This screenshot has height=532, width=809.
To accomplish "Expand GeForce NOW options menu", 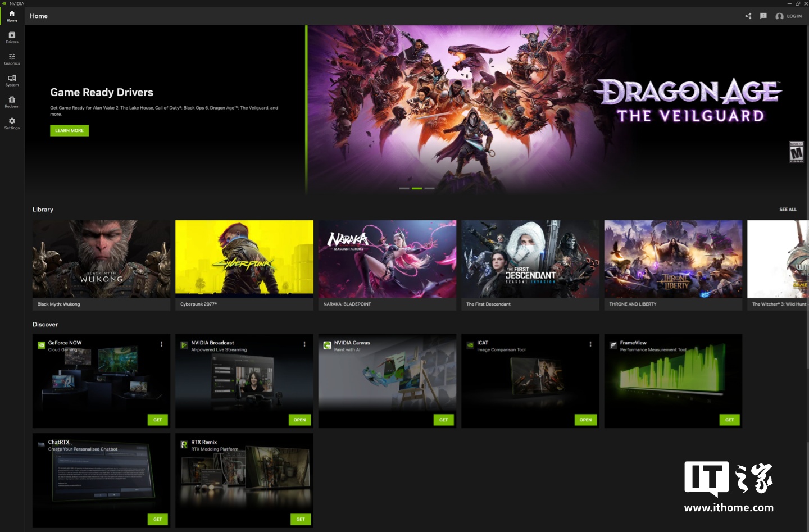I will click(x=161, y=344).
